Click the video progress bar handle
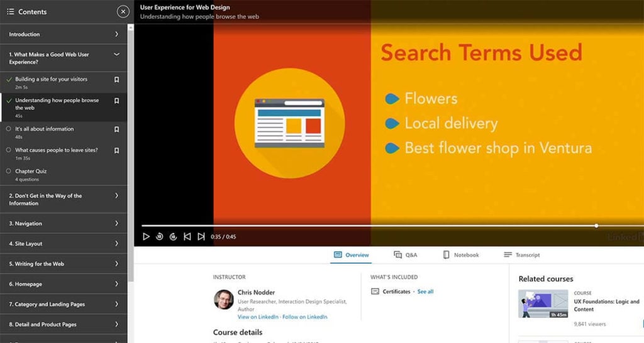Screen dimensions: 644x343 pos(596,226)
